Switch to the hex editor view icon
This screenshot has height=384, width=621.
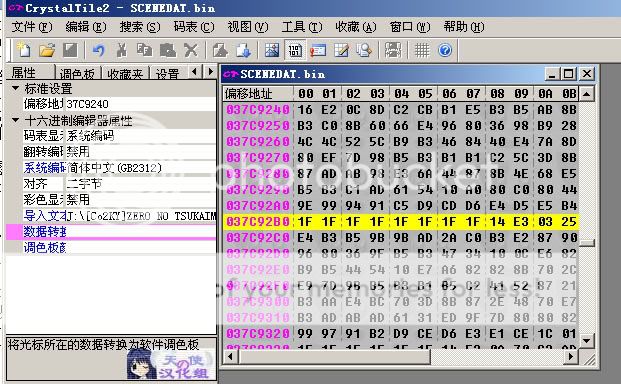pyautogui.click(x=295, y=50)
